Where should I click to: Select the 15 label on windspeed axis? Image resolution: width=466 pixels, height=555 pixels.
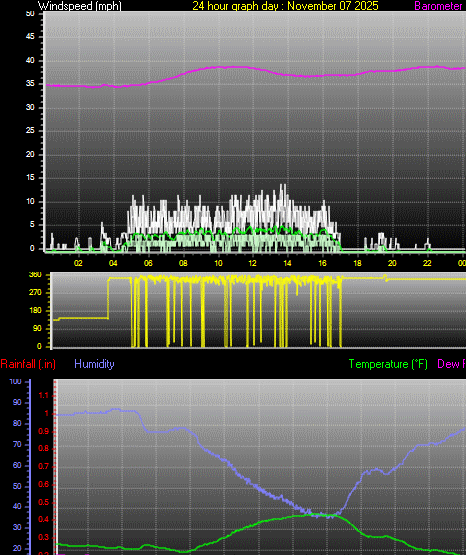click(x=30, y=178)
